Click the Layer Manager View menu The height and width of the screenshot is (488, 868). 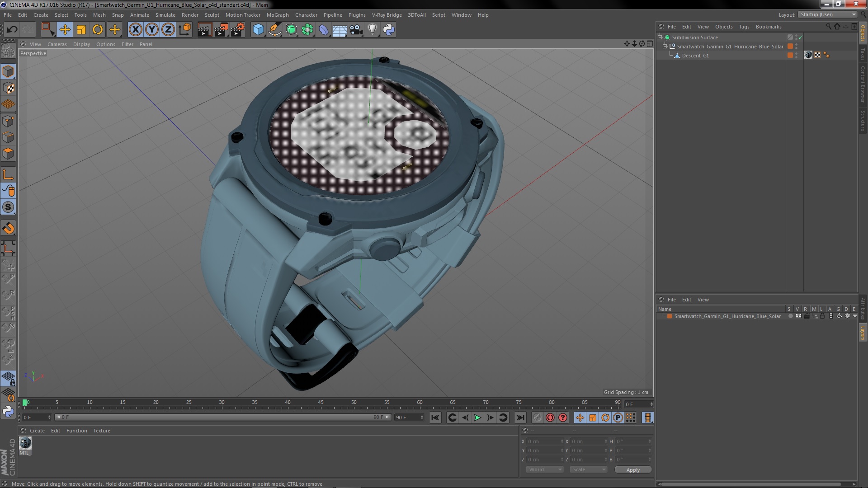(703, 300)
